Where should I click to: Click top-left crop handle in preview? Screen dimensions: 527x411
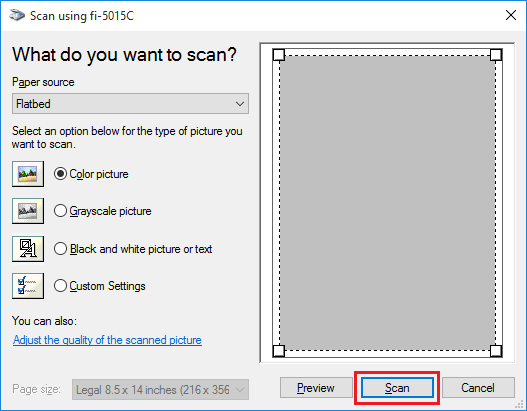(x=279, y=55)
